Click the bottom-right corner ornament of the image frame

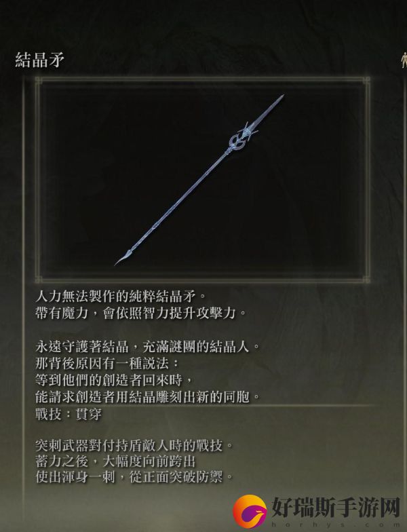click(x=366, y=280)
